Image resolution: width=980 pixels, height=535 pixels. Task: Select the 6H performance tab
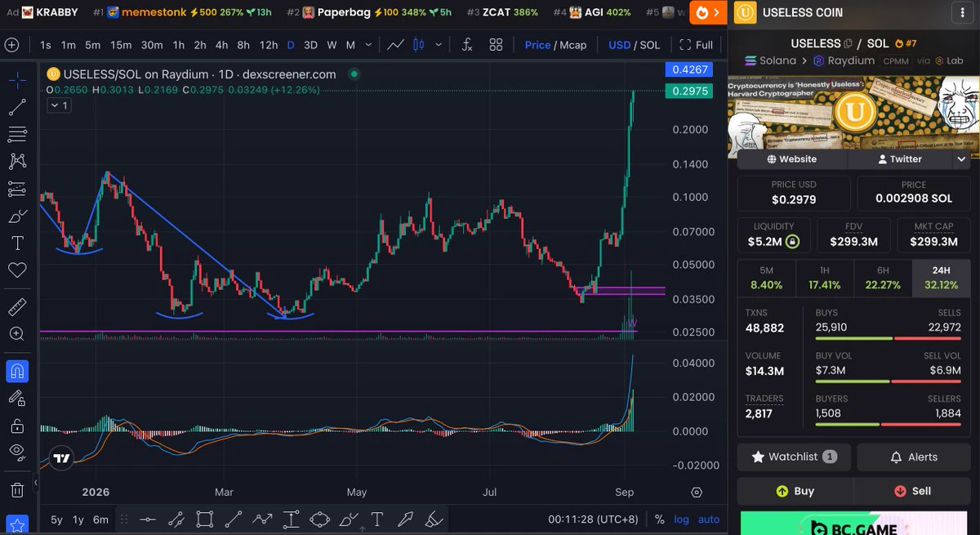pos(883,278)
